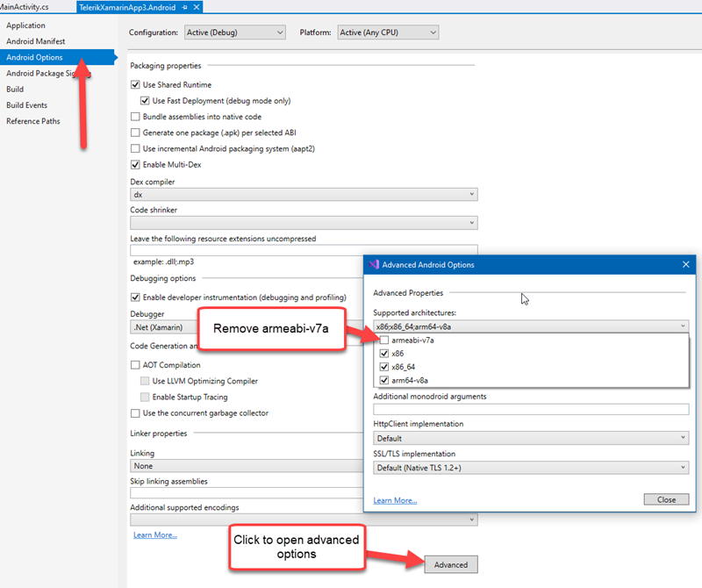The image size is (702, 588).
Task: Enable Bundle assemblies into native code
Action: [x=135, y=117]
